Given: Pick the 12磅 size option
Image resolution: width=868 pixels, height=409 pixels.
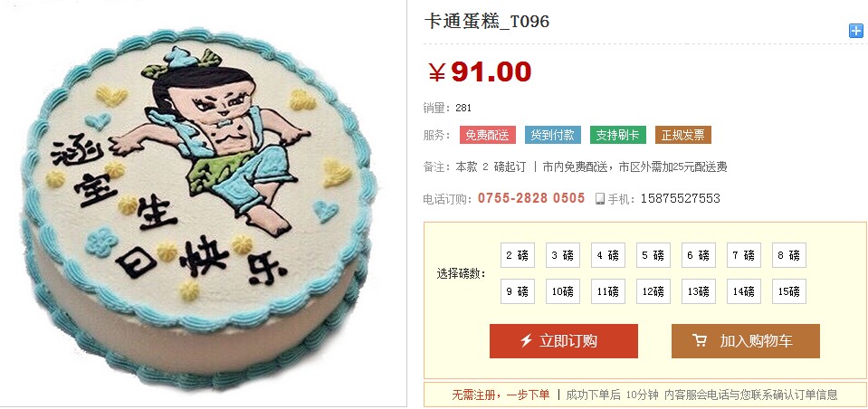Looking at the screenshot, I should (x=653, y=291).
